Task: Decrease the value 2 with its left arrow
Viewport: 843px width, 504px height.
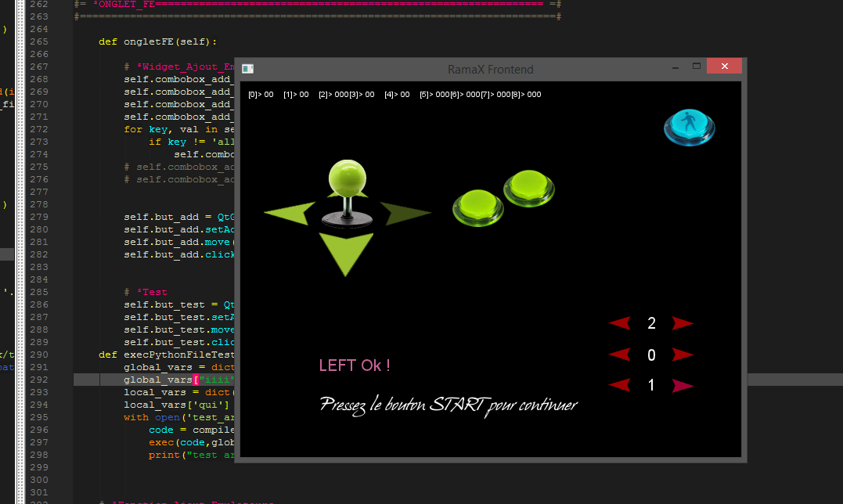Action: coord(619,322)
